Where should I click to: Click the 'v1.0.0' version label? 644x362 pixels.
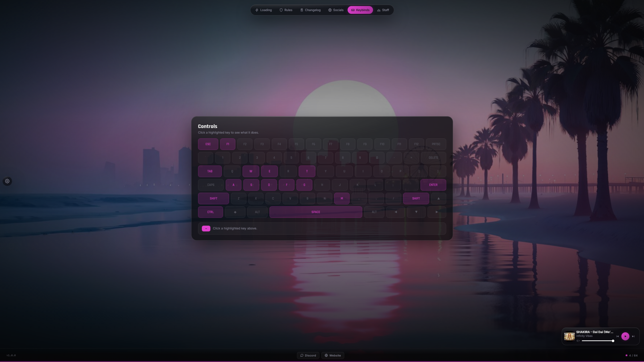pyautogui.click(x=11, y=355)
